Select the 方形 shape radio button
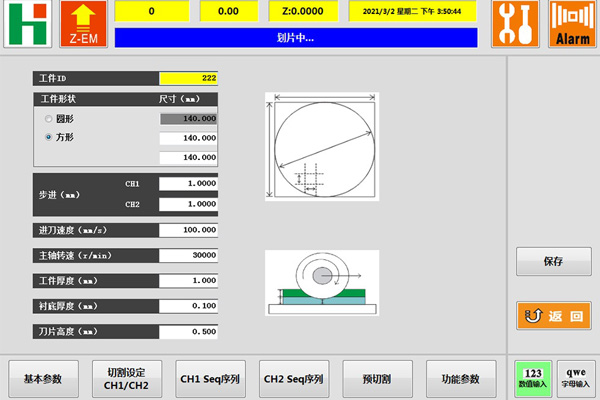Screen dimensions: 600x400 pos(49,137)
